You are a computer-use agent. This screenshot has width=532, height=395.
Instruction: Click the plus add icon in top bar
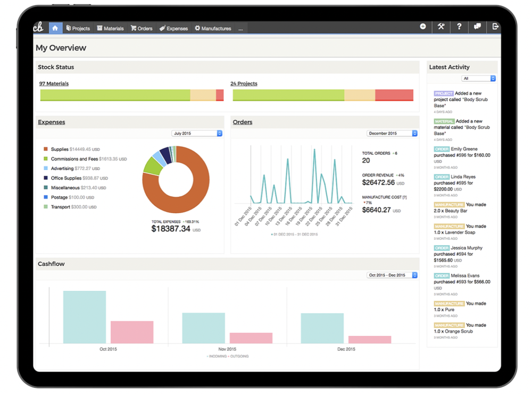[423, 27]
